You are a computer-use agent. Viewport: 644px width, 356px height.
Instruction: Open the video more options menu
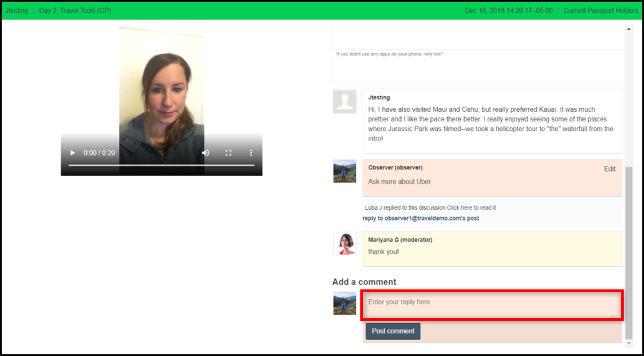click(x=251, y=153)
